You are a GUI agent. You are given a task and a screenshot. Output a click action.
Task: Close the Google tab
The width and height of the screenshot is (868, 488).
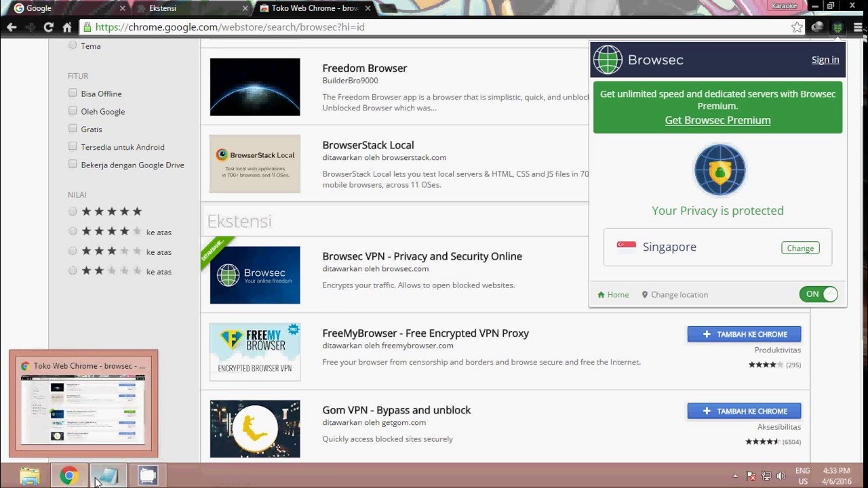pos(122,9)
